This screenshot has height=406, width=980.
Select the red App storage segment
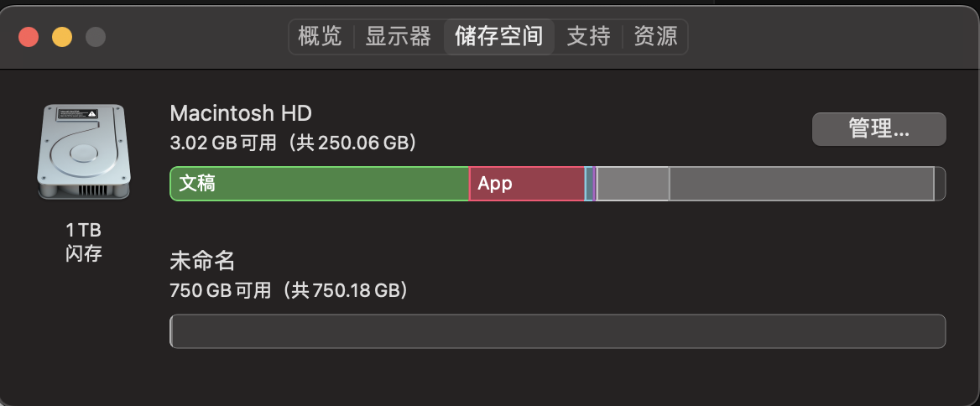(x=527, y=184)
